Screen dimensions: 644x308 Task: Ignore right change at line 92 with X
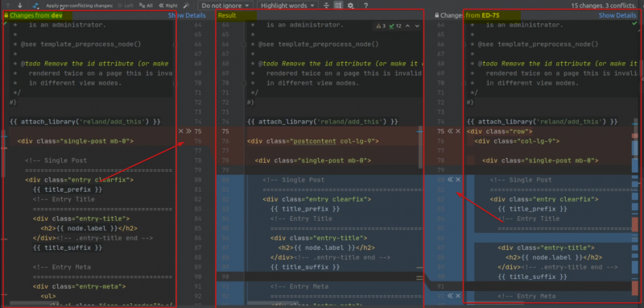pyautogui.click(x=458, y=296)
